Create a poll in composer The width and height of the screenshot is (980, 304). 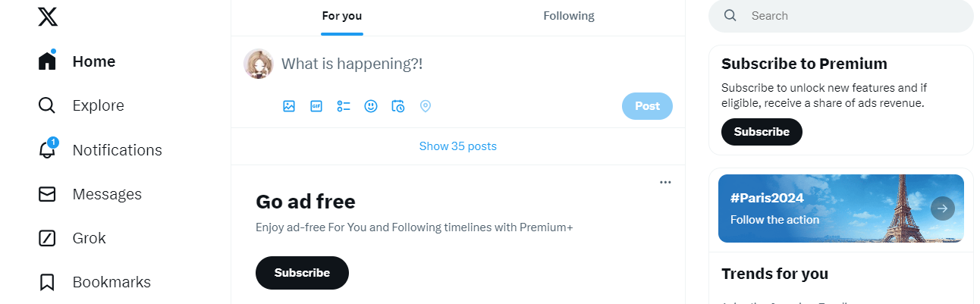tap(344, 106)
